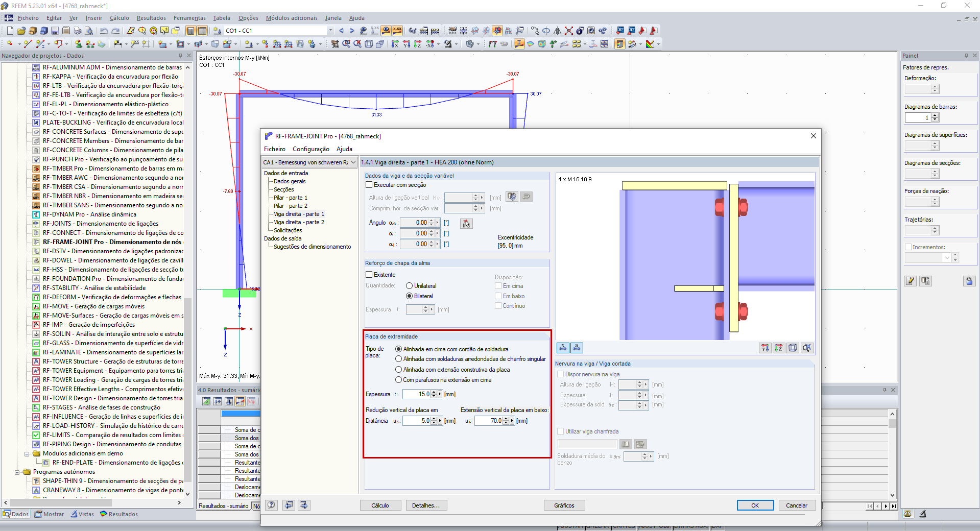Click the Redo arrow in main toolbar
The height and width of the screenshot is (531, 980).
(115, 31)
